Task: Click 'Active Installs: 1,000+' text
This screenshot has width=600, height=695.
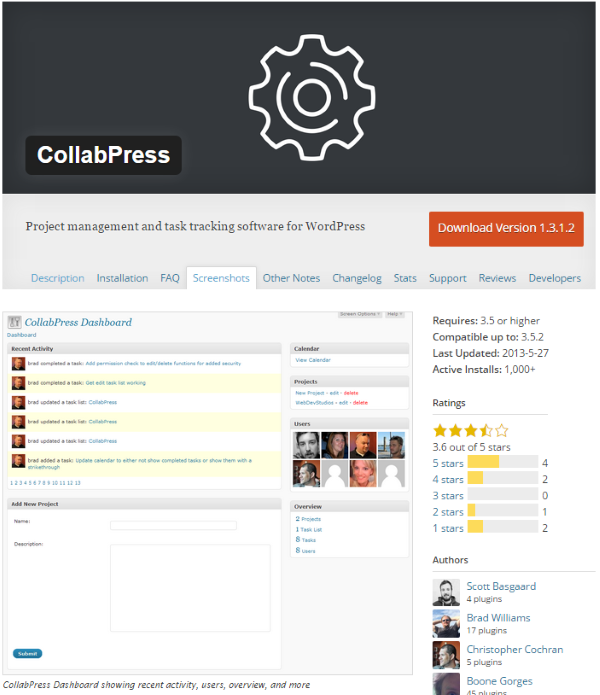Action: 484,369
